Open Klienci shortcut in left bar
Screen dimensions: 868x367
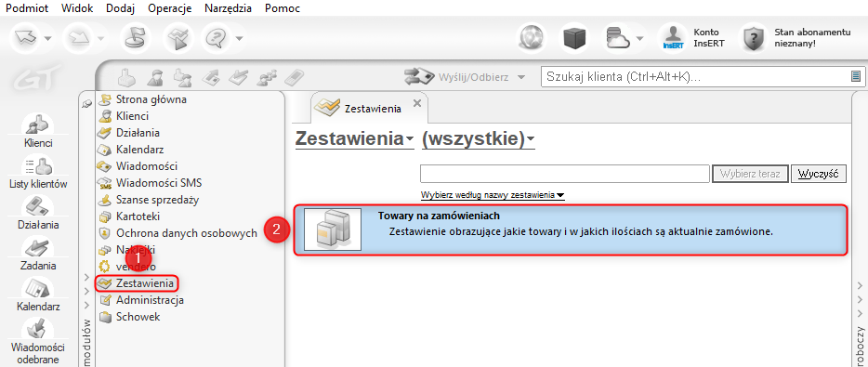(x=38, y=131)
